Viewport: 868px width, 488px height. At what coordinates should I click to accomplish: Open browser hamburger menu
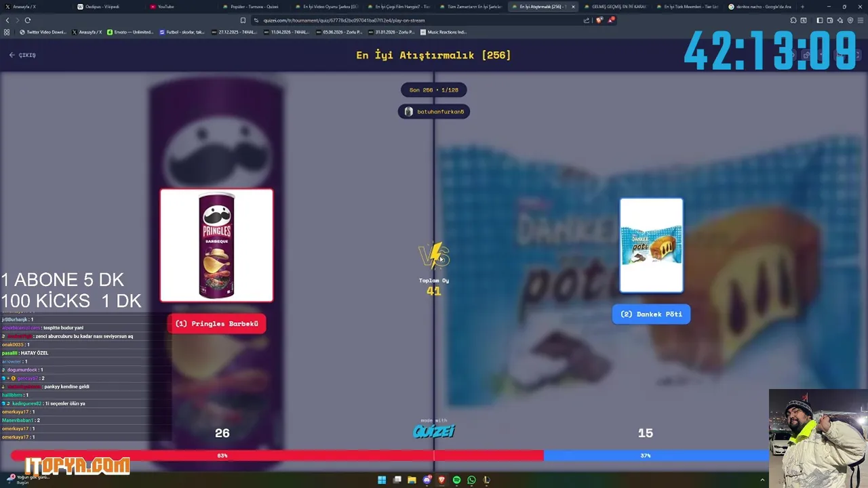pyautogui.click(x=860, y=20)
